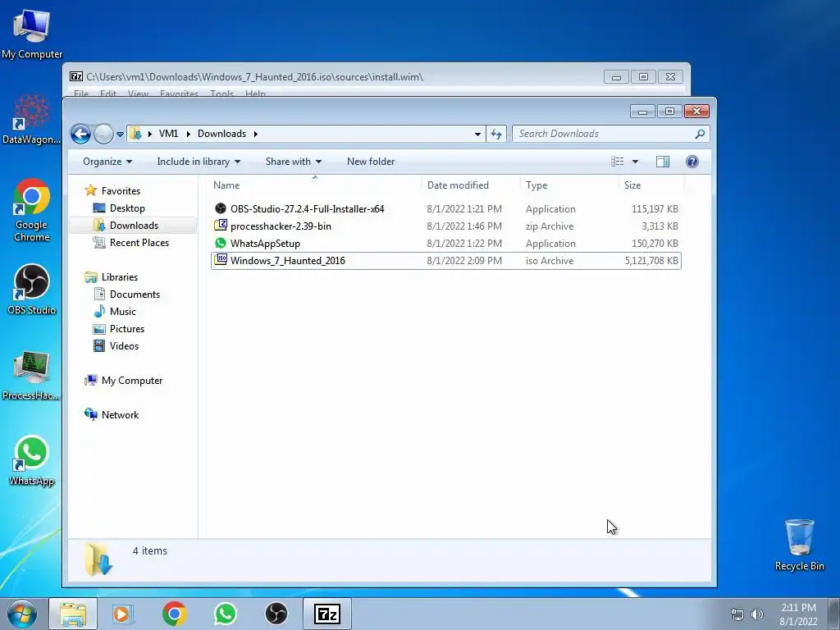The height and width of the screenshot is (630, 840).
Task: Click the file name processhacker-2.39-bin
Action: 281,226
